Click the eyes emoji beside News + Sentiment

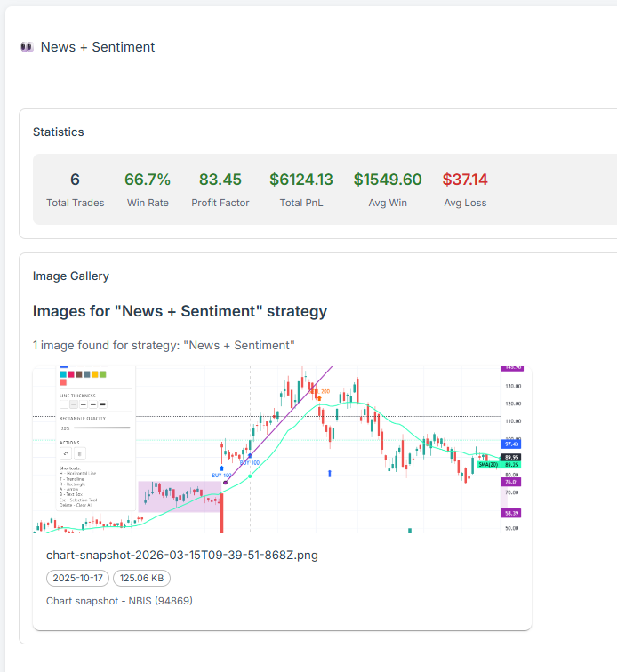(27, 47)
